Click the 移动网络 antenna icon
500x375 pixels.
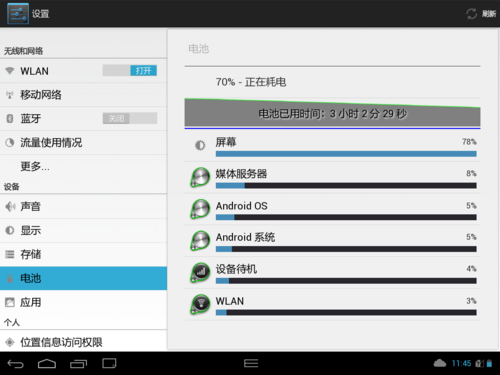pyautogui.click(x=10, y=95)
